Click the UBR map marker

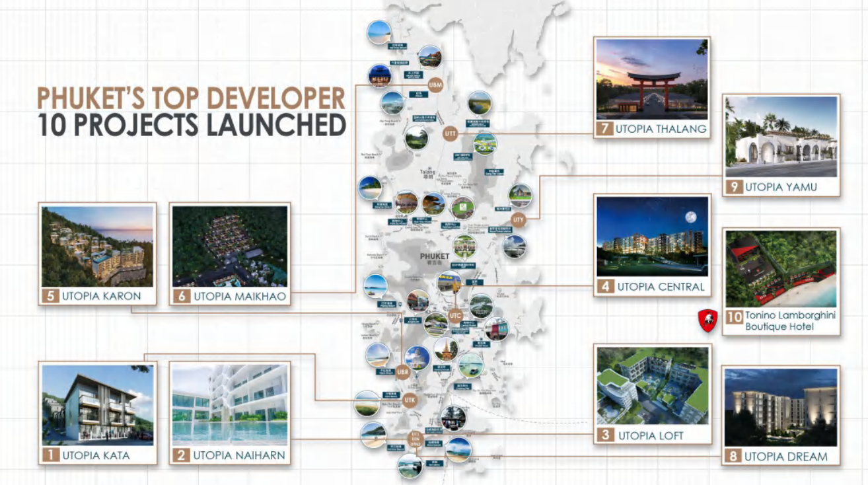coord(404,371)
